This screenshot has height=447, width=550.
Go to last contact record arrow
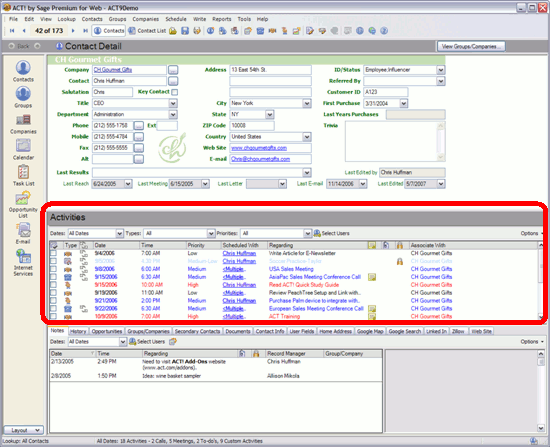[85, 31]
